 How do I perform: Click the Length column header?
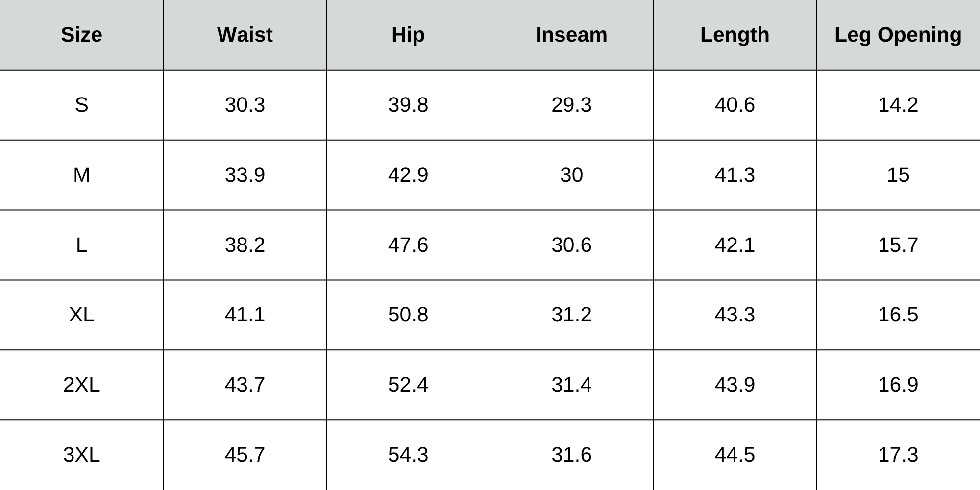point(735,35)
